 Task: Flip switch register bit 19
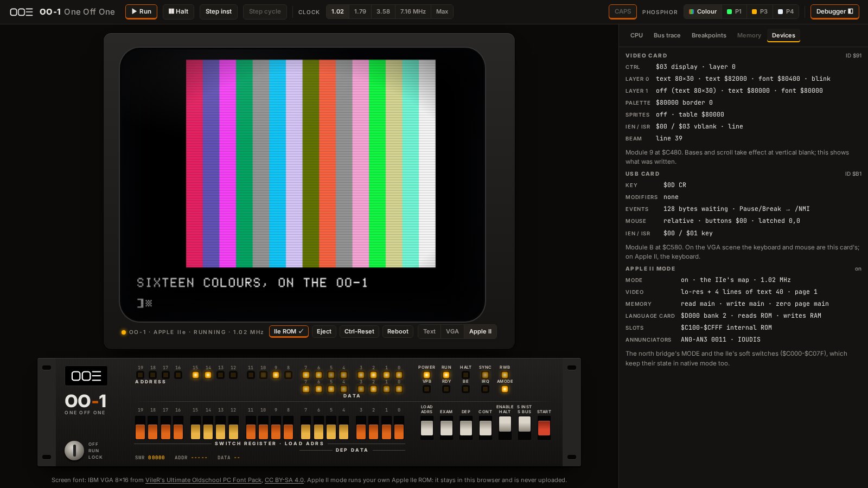140,427
